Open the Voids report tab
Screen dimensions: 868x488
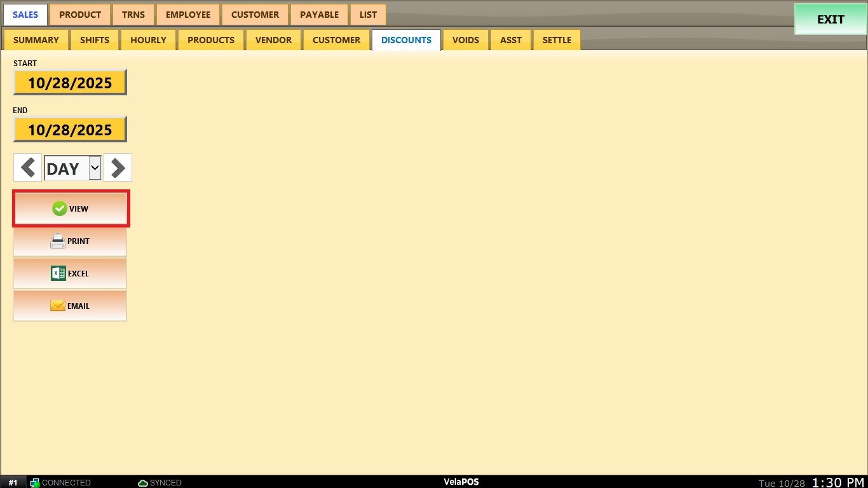[x=465, y=40]
